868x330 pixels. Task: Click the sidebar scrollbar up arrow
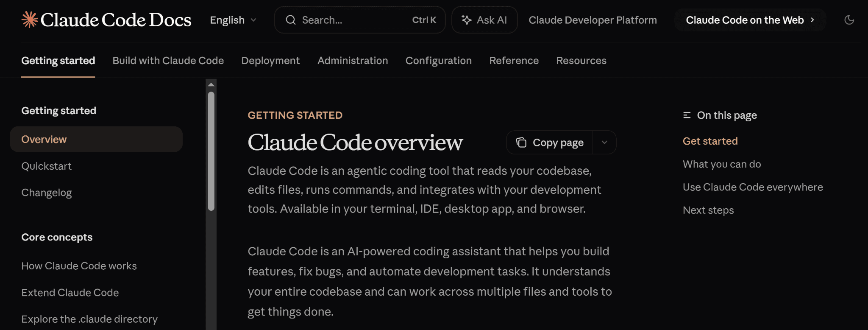(211, 84)
